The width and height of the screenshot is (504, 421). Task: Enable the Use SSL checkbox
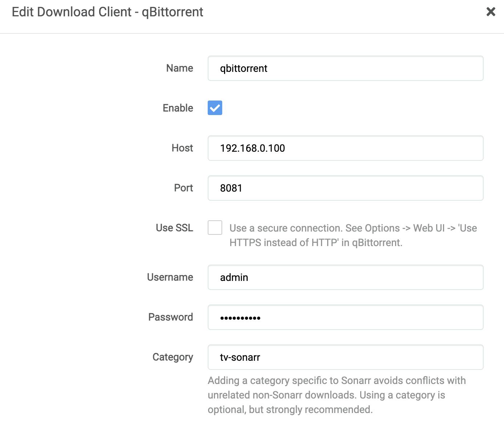(x=215, y=228)
